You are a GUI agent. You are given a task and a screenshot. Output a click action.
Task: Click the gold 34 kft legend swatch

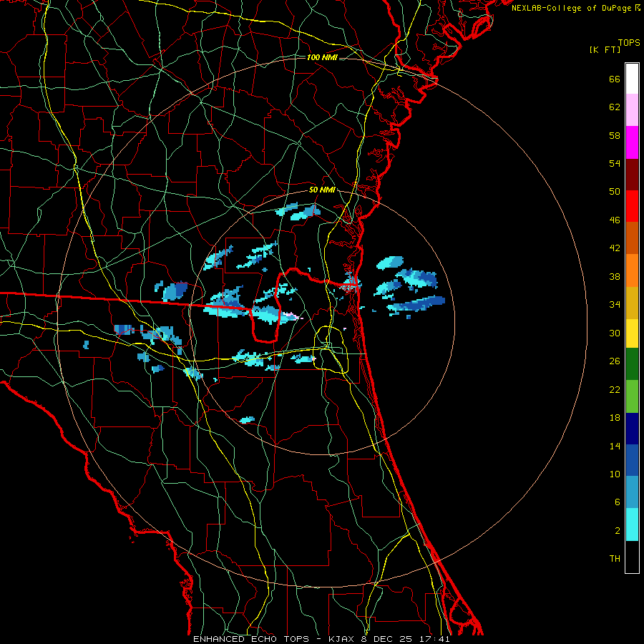point(632,303)
